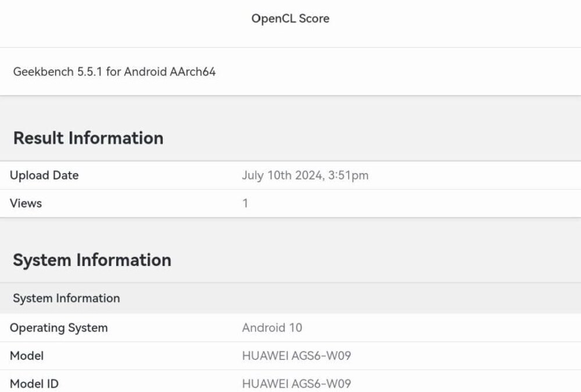Click the Result Information heading

coord(88,138)
